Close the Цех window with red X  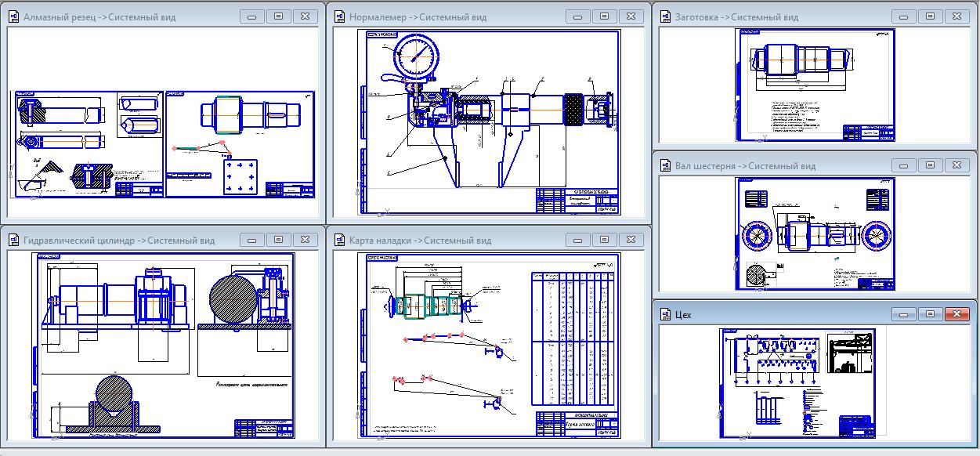[957, 313]
